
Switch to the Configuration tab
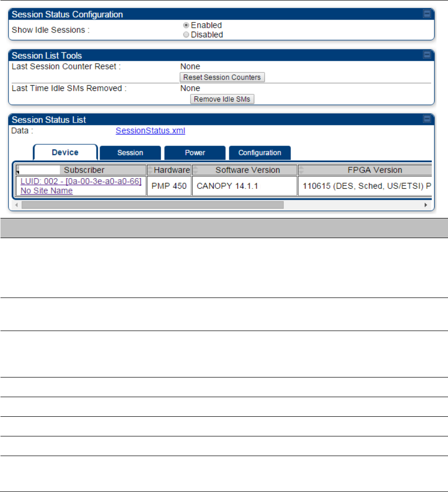[259, 153]
